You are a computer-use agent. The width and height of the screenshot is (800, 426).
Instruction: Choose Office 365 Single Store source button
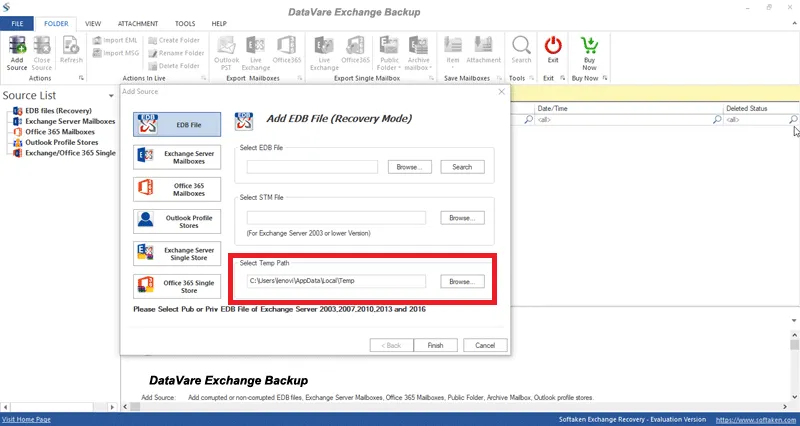(x=177, y=286)
